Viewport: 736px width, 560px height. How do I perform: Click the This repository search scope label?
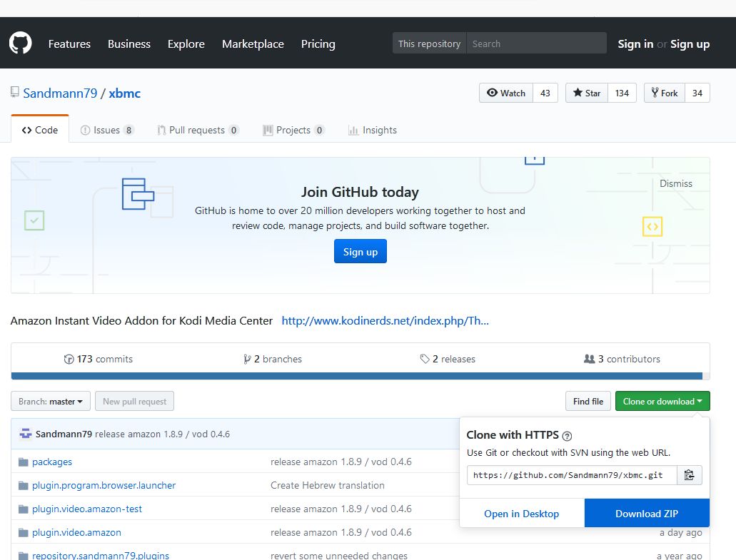430,43
